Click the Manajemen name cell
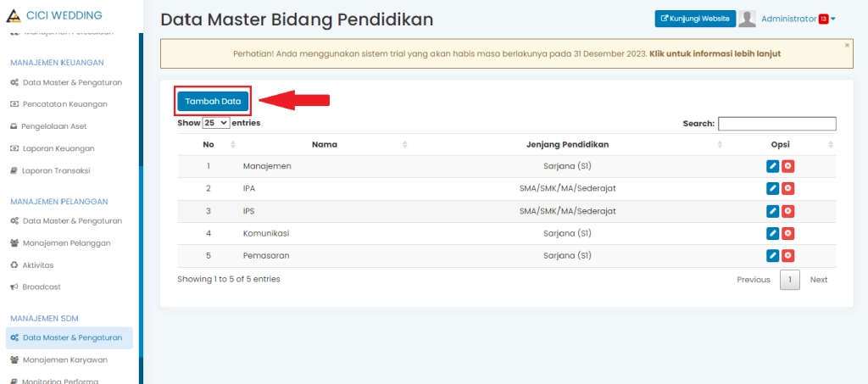Image resolution: width=868 pixels, height=384 pixels. pyautogui.click(x=267, y=166)
